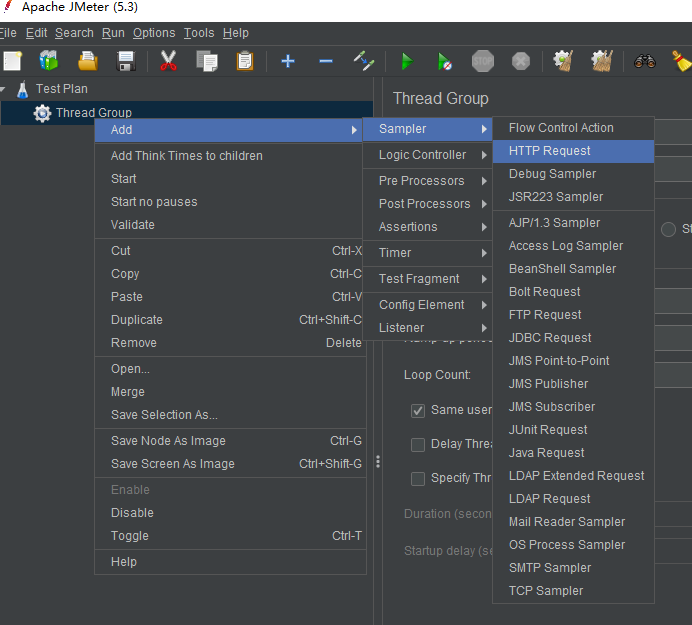Screen dimensions: 692x625
Task: Open the Run menu
Action: (x=113, y=33)
